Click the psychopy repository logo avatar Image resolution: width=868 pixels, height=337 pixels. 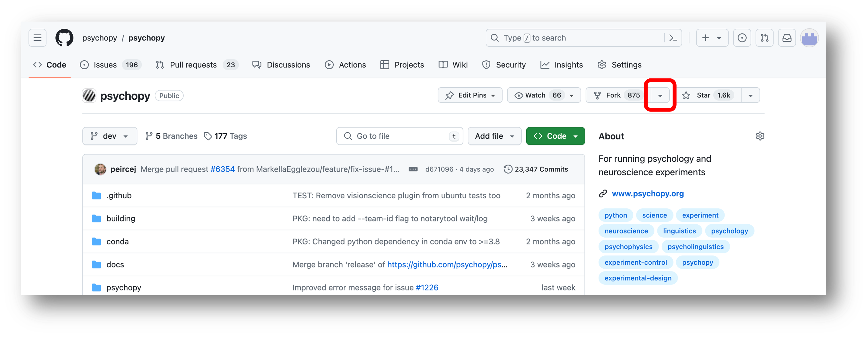tap(89, 95)
